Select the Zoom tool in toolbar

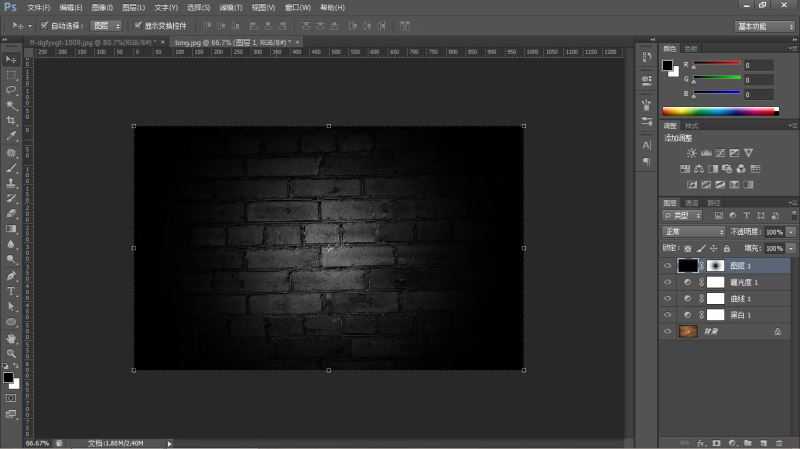11,353
